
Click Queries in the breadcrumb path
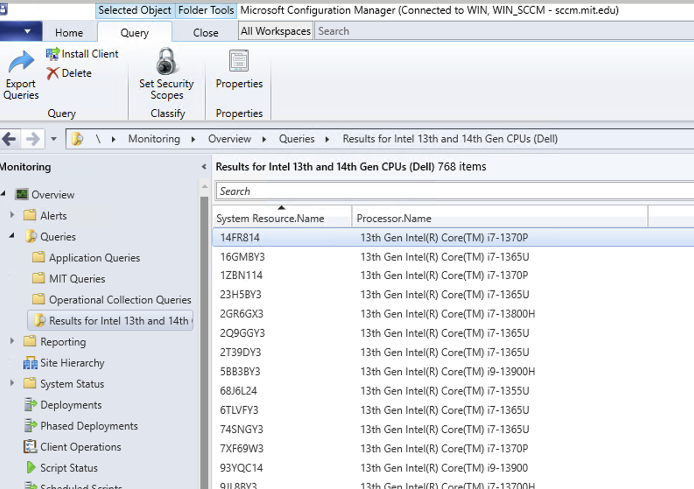297,139
